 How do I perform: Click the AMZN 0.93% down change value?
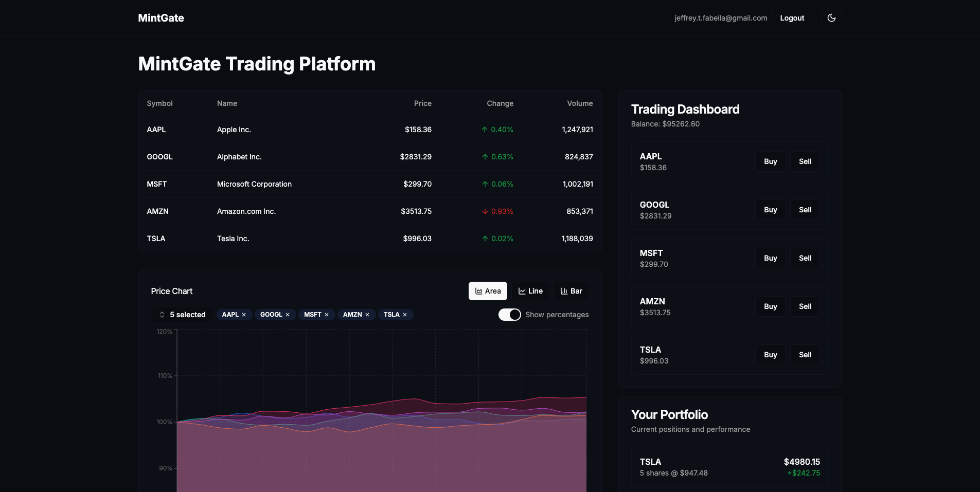(x=497, y=211)
